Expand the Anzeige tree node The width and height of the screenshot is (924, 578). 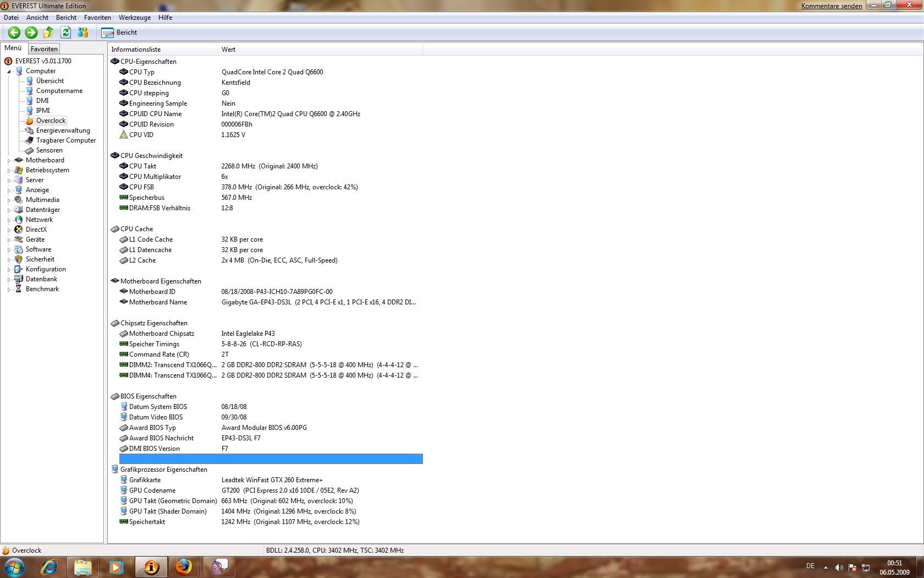pyautogui.click(x=9, y=190)
